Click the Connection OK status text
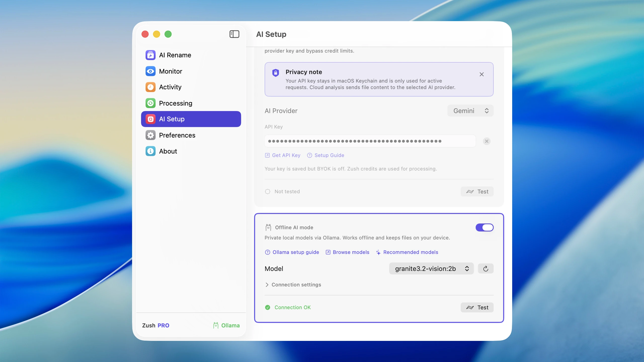 293,307
